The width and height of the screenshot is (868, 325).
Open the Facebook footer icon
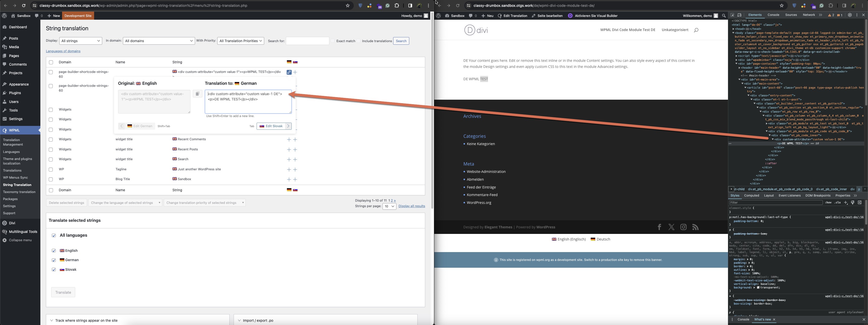(x=659, y=227)
